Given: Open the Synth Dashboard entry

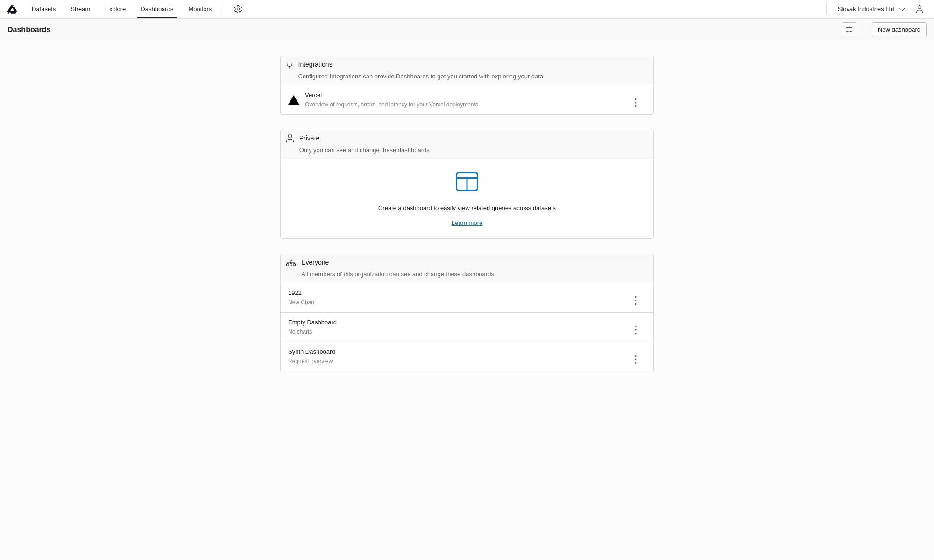Looking at the screenshot, I should [311, 352].
